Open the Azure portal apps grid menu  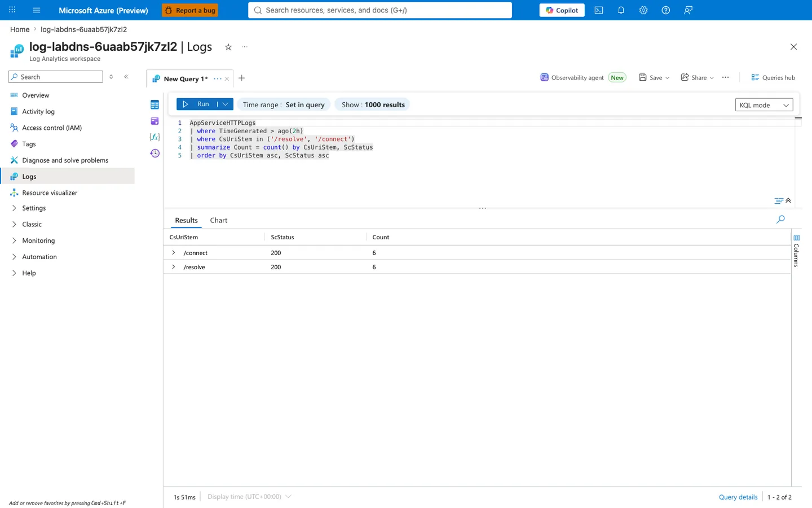click(12, 10)
